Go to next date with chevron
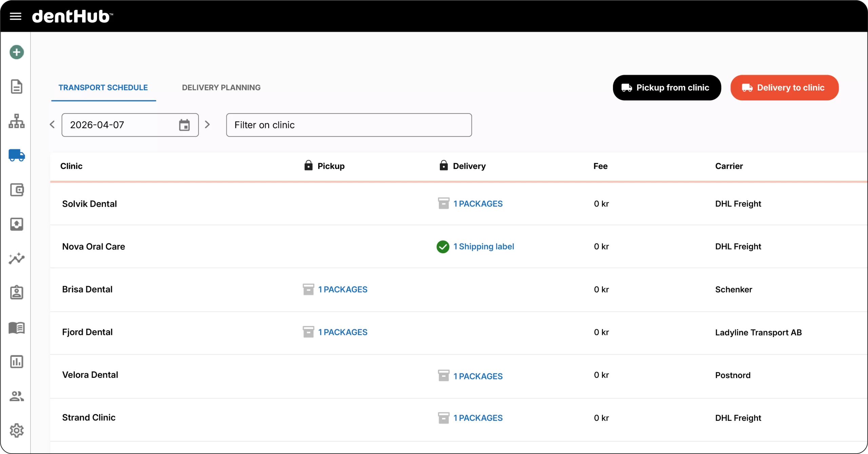This screenshot has width=868, height=454. click(208, 124)
